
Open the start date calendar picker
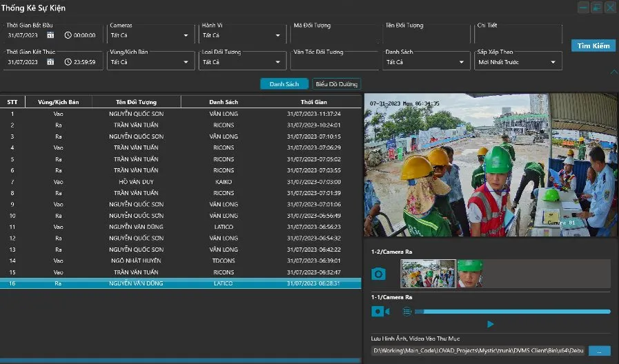click(x=50, y=35)
